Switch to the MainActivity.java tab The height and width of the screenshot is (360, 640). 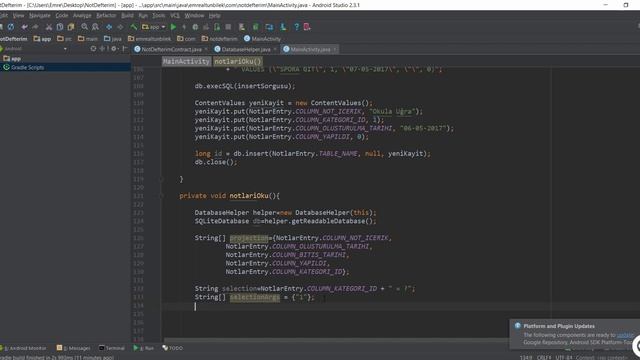click(310, 49)
